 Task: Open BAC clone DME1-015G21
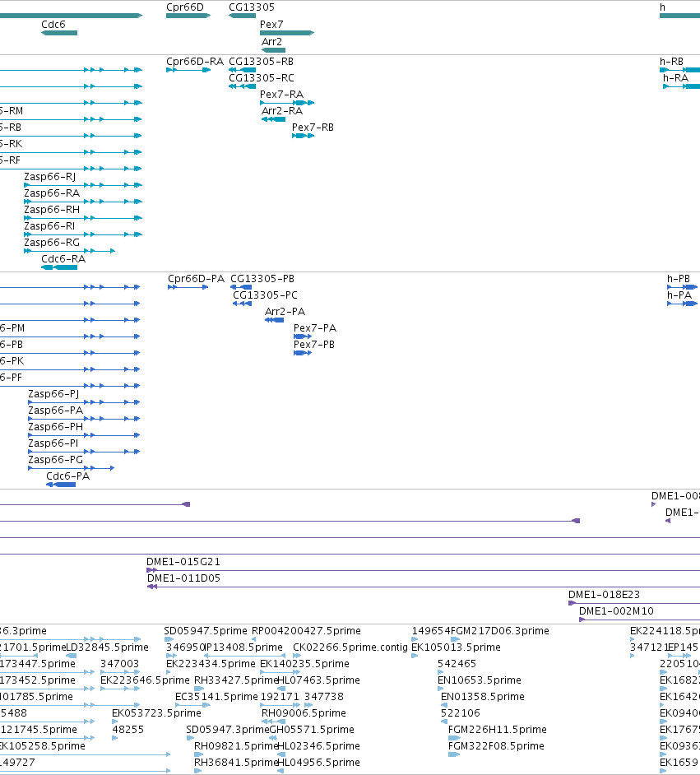[183, 561]
